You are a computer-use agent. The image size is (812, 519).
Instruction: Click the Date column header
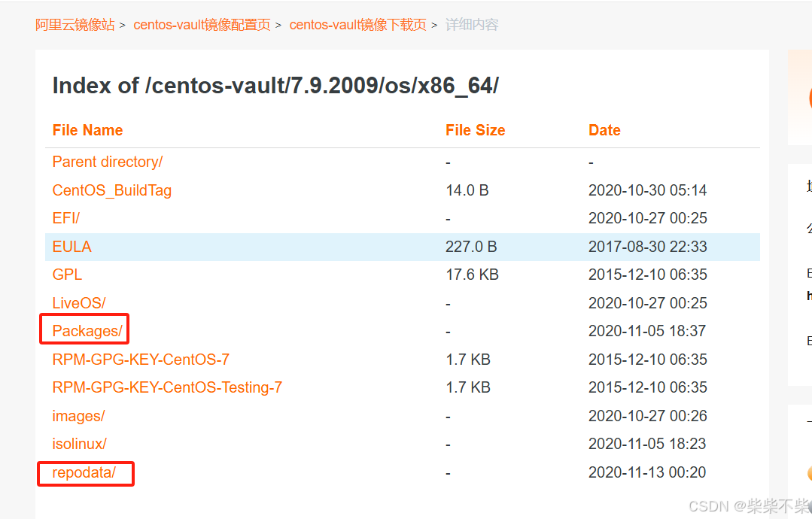(604, 130)
